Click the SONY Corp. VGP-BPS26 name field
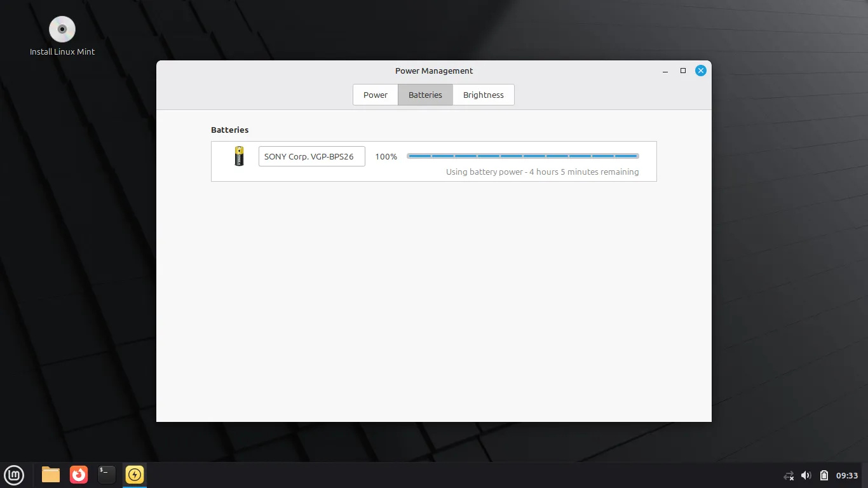This screenshot has width=868, height=488. point(311,156)
